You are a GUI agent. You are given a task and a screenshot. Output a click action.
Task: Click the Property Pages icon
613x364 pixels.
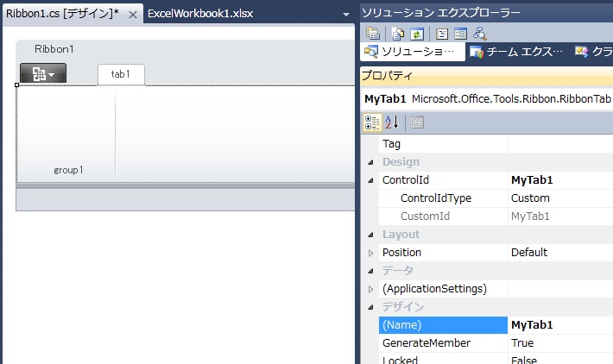click(x=417, y=122)
